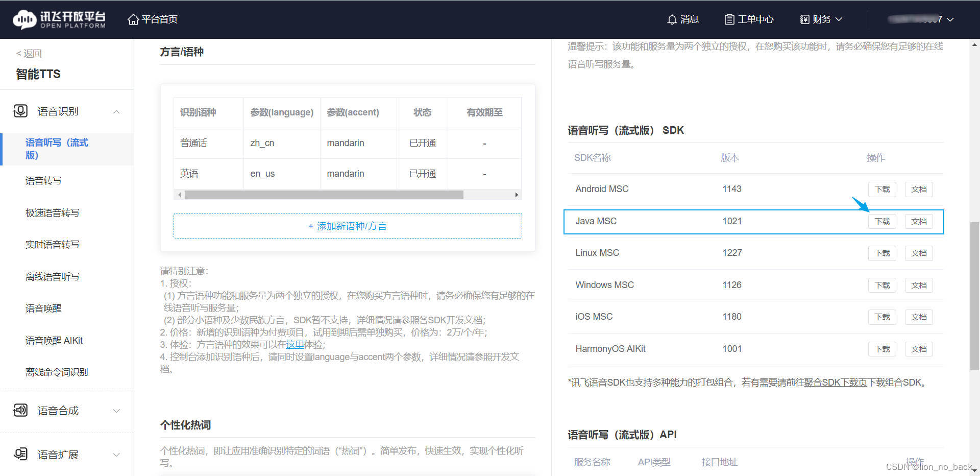
Task: Download the Android MSC SDK
Action: click(882, 189)
